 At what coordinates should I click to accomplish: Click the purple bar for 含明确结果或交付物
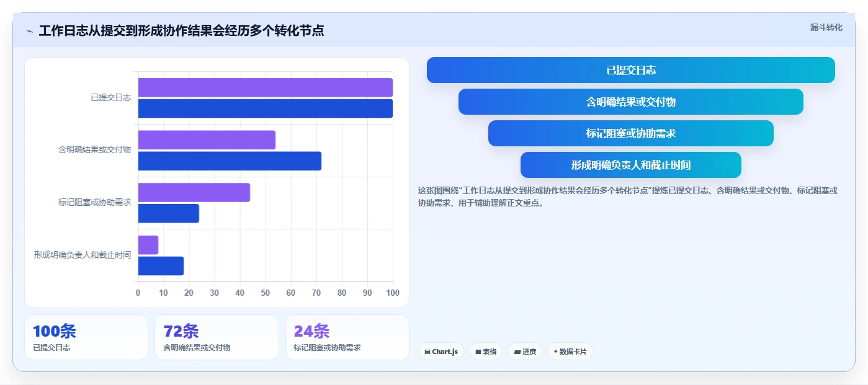pos(207,140)
